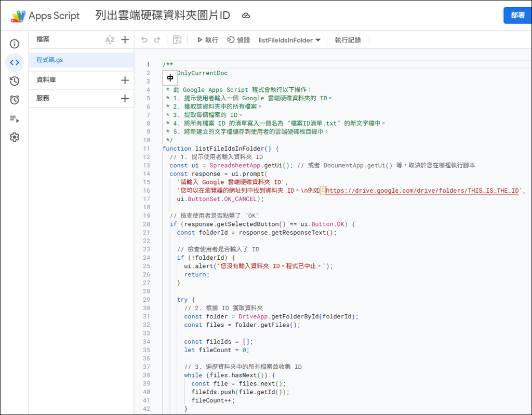Image resolution: width=532 pixels, height=415 pixels.
Task: Open project history clock icon in sidebar
Action: pyautogui.click(x=14, y=81)
